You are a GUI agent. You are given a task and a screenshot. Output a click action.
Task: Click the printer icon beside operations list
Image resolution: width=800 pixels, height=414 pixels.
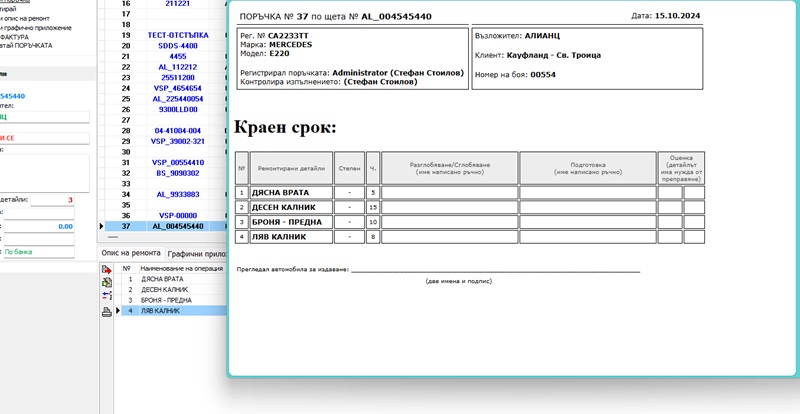coord(107,312)
